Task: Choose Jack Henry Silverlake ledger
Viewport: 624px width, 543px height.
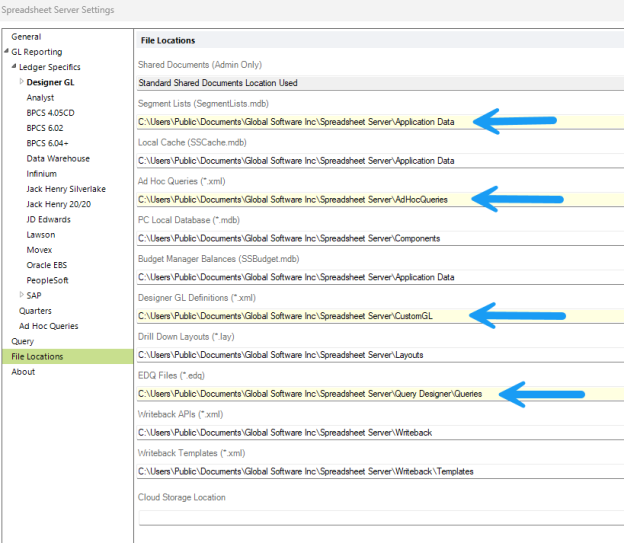Action: pyautogui.click(x=66, y=189)
